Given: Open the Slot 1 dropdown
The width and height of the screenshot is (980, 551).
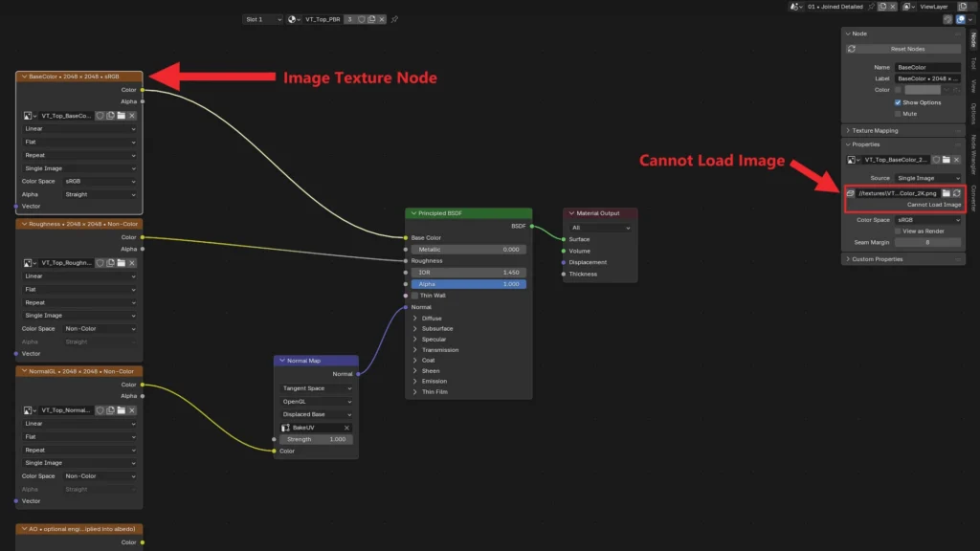Looking at the screenshot, I should 262,19.
